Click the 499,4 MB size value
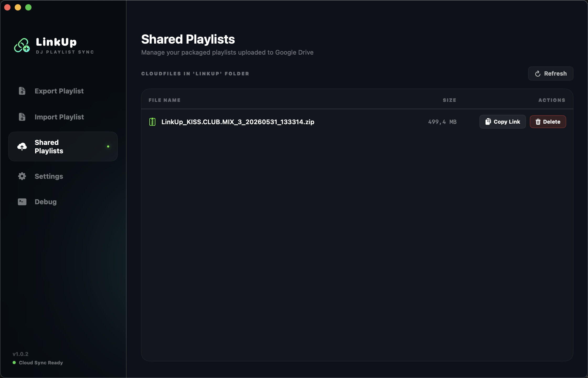The image size is (588, 378). point(442,122)
